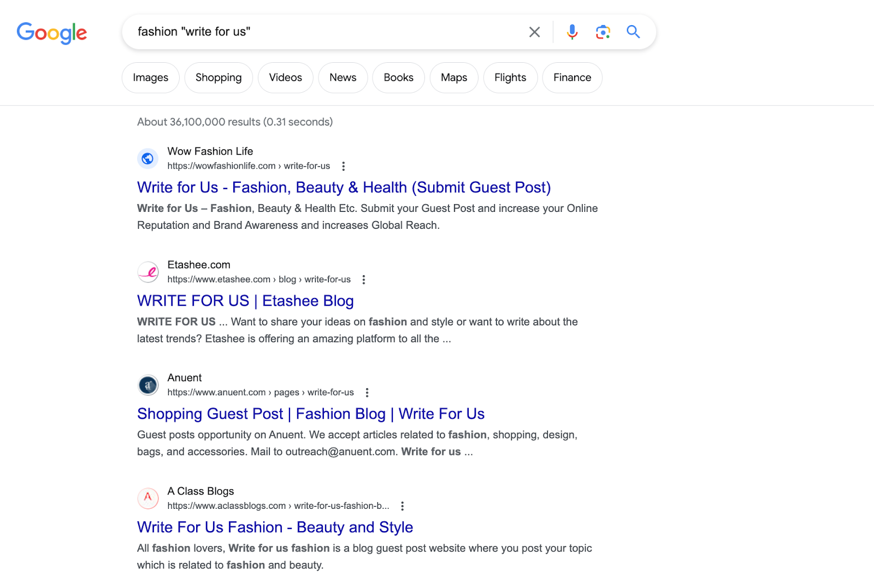Click the A Class Blogs site name
Image resolution: width=874 pixels, height=588 pixels.
200,491
